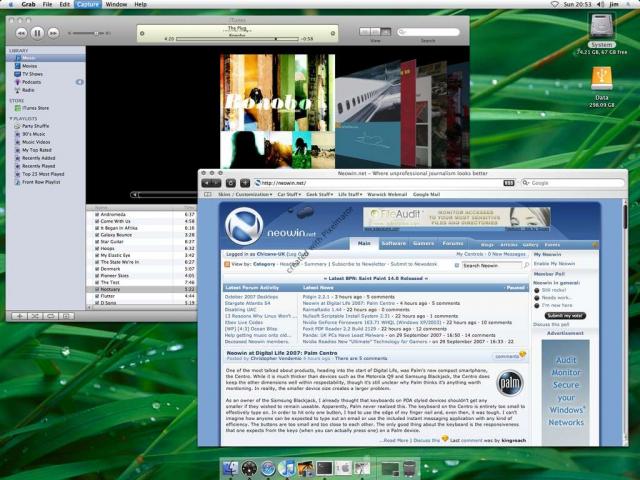Open My Top Rated playlist
The image size is (640, 480).
pyautogui.click(x=37, y=150)
